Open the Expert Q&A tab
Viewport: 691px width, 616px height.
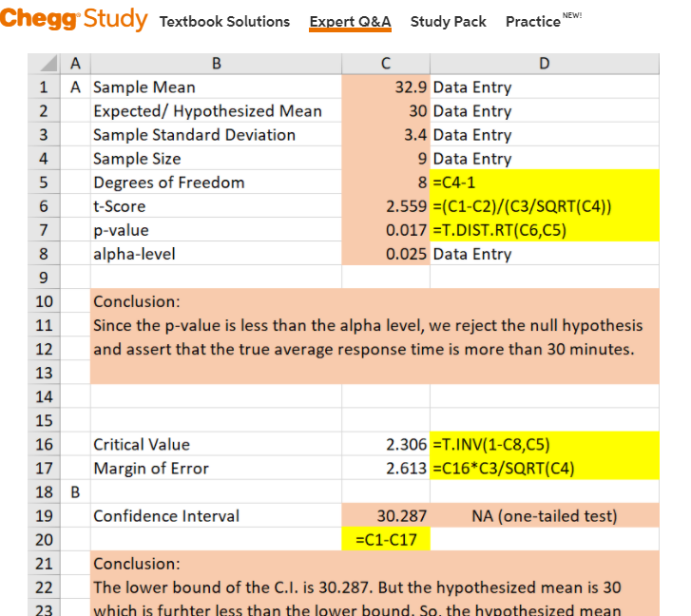(351, 22)
